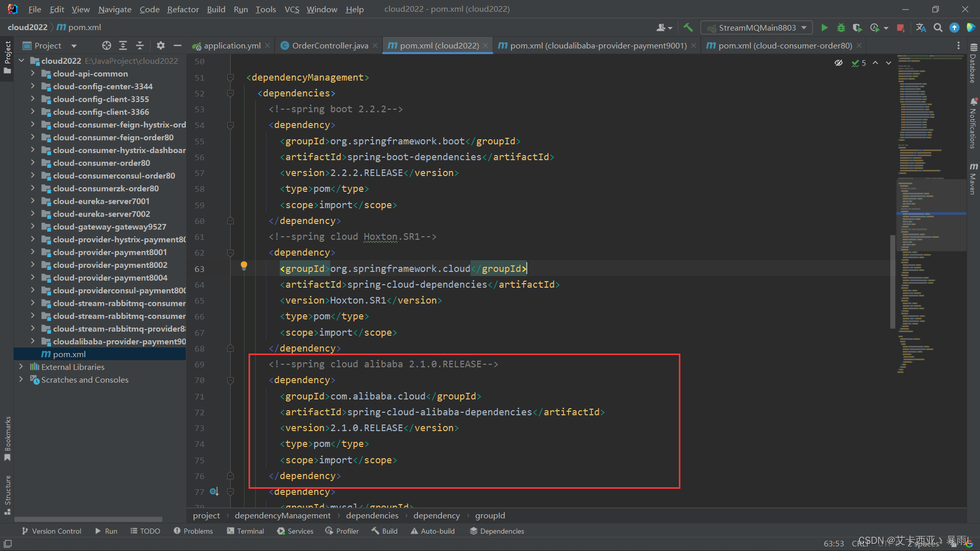Image resolution: width=980 pixels, height=551 pixels.
Task: Hide the Project tool window
Action: (x=178, y=45)
